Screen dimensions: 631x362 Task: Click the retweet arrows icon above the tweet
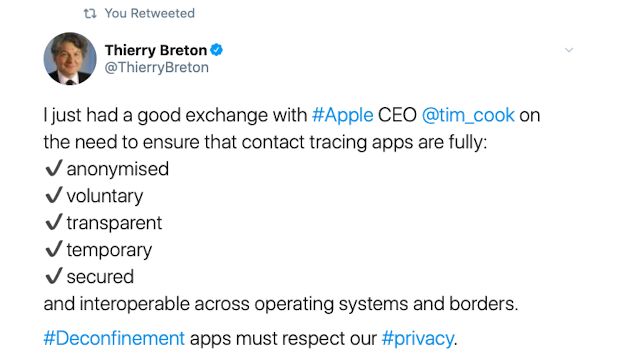[90, 14]
